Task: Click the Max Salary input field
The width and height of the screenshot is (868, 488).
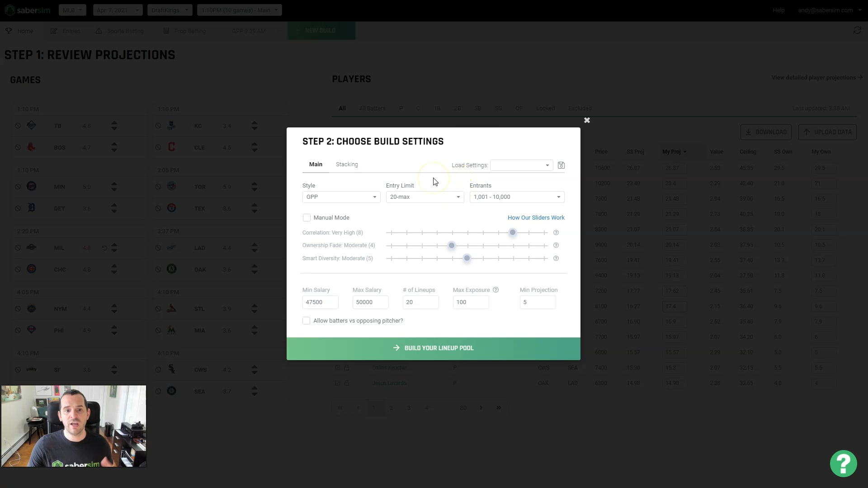Action: tap(370, 302)
